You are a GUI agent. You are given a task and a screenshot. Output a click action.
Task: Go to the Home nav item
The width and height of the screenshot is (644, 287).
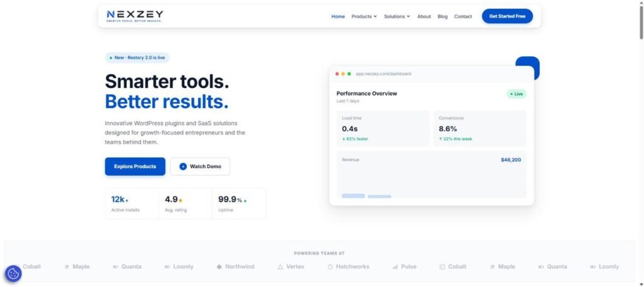tap(338, 16)
